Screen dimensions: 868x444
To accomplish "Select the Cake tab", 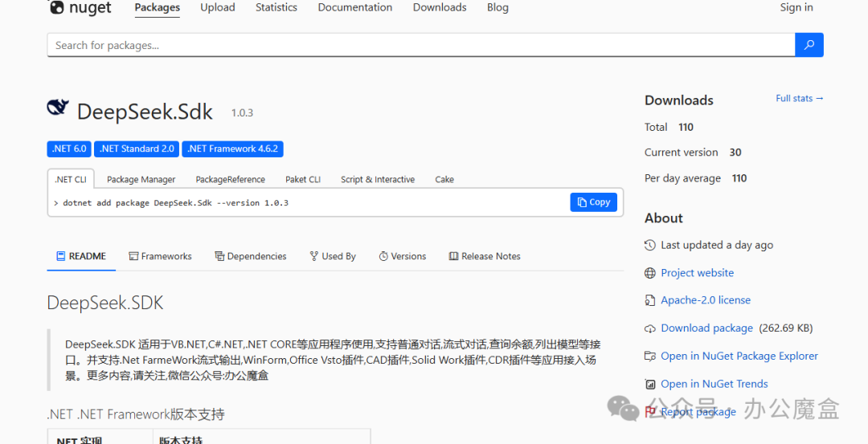I will click(444, 179).
